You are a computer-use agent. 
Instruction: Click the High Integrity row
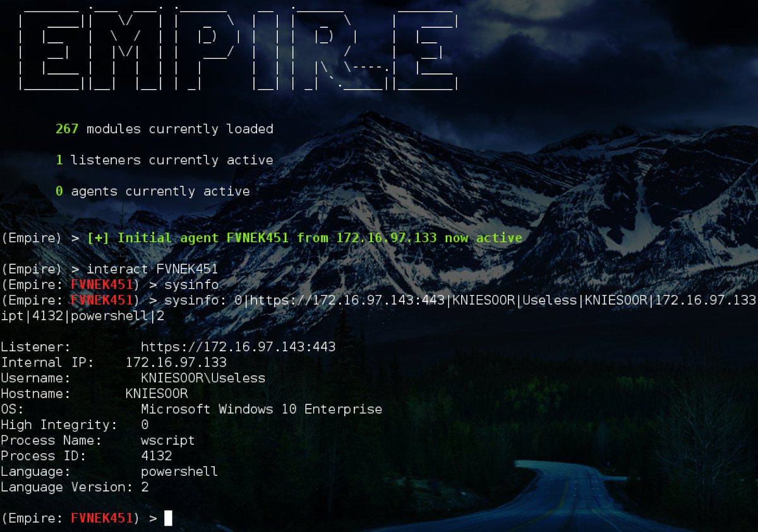tap(75, 425)
